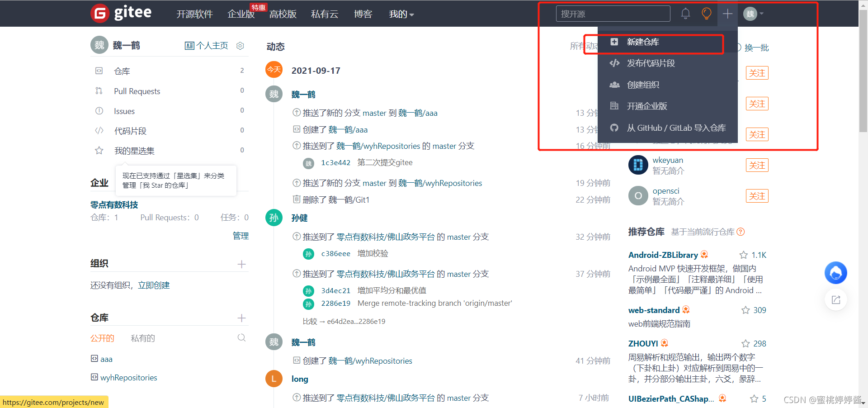868x408 pixels.
Task: Expand the 我的 dropdown in the navbar
Action: coord(401,14)
